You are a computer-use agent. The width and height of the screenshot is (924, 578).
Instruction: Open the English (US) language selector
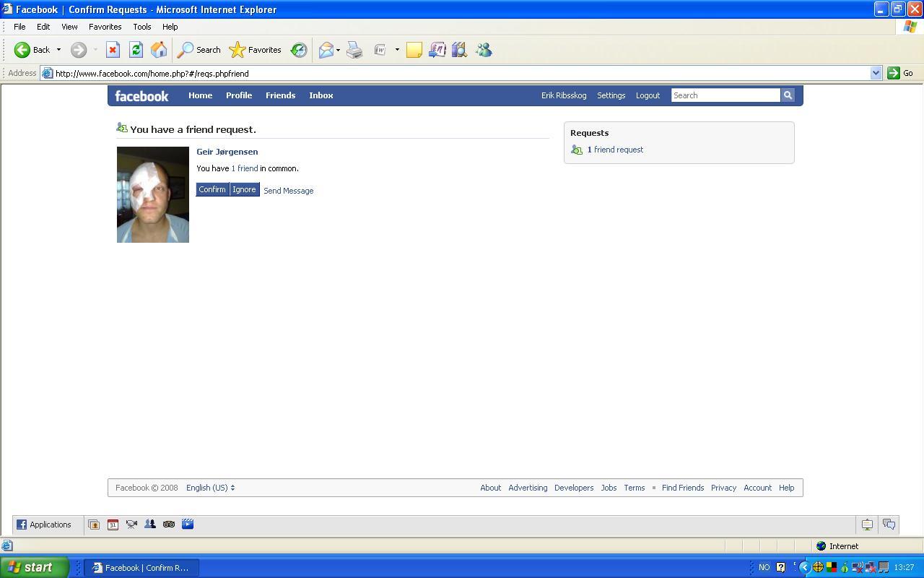point(210,488)
